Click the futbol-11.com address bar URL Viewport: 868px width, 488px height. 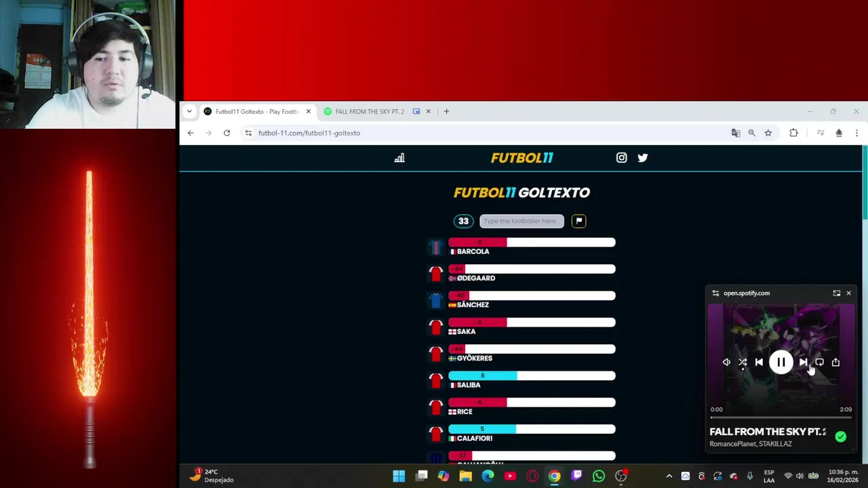309,133
